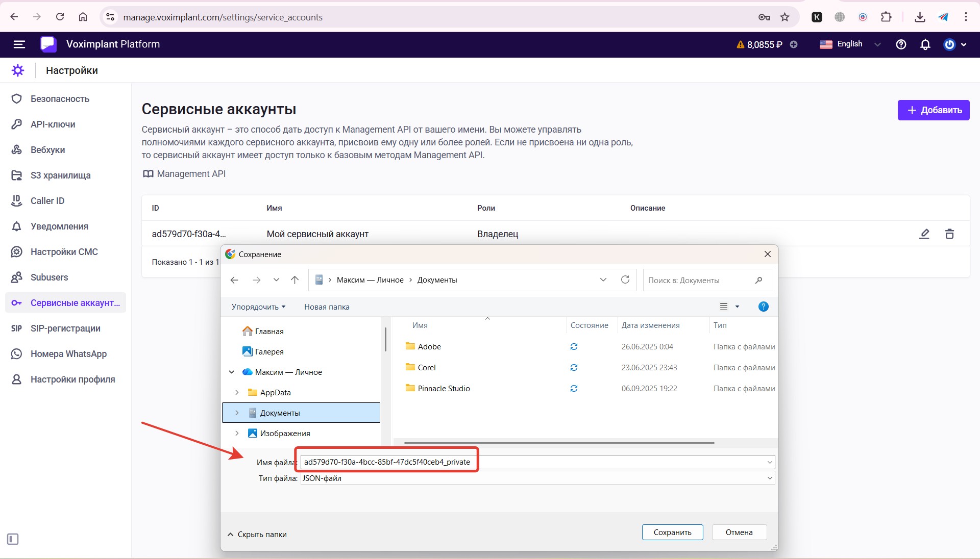The height and width of the screenshot is (559, 980).
Task: Open the Тип файла dropdown
Action: coord(537,478)
